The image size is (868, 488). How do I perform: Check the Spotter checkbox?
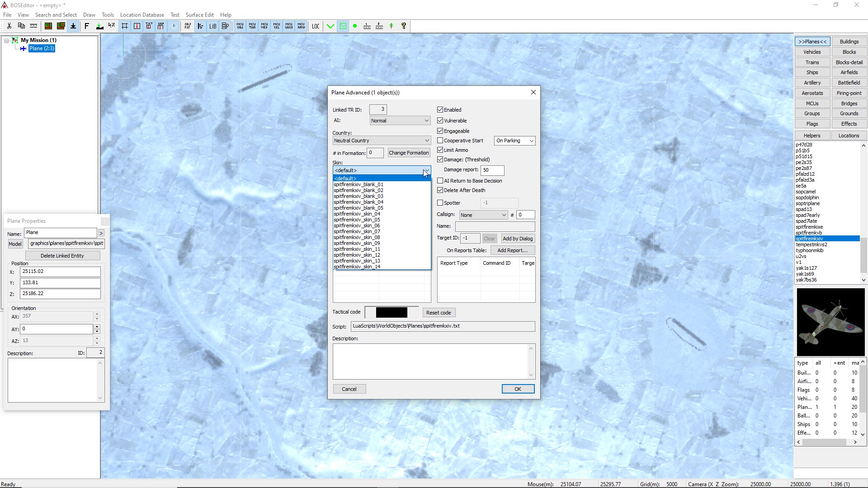click(440, 203)
